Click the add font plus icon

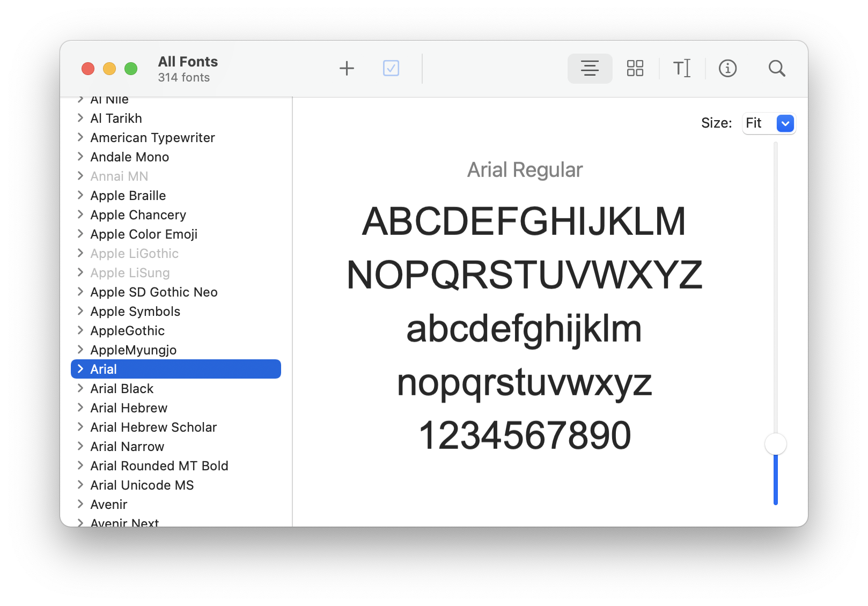(x=347, y=68)
